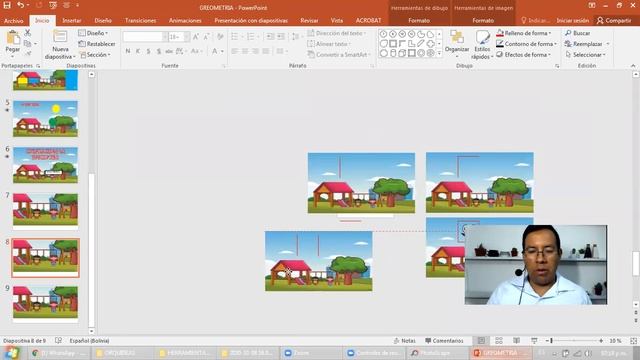Switch to Slide Sorter view icon
The width and height of the screenshot is (640, 360).
(499, 340)
